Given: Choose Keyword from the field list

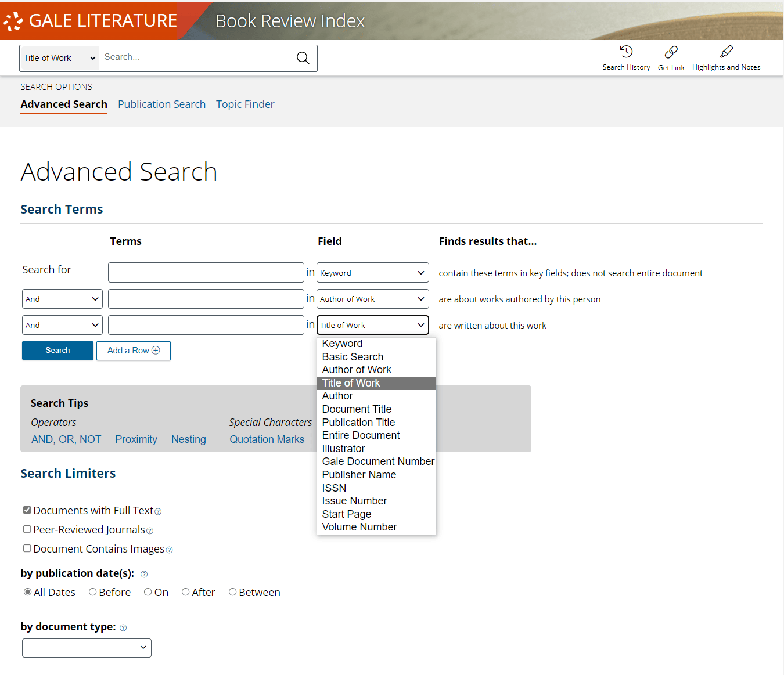Looking at the screenshot, I should pos(376,344).
